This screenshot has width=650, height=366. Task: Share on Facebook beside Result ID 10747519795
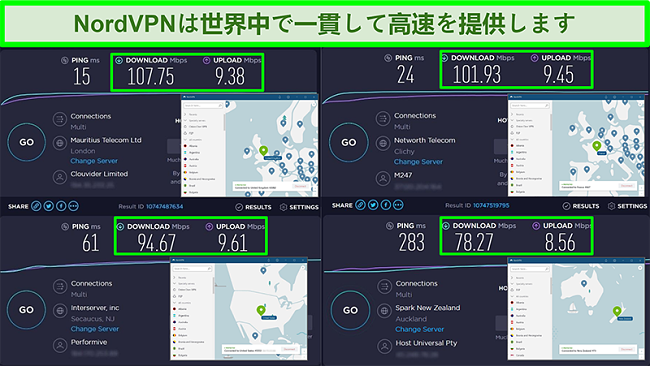pos(386,205)
